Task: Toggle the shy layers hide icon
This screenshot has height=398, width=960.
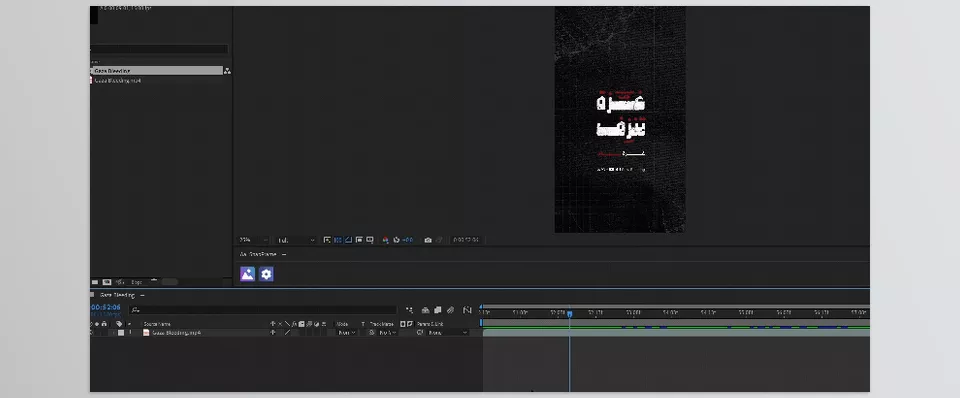Action: pyautogui.click(x=426, y=310)
